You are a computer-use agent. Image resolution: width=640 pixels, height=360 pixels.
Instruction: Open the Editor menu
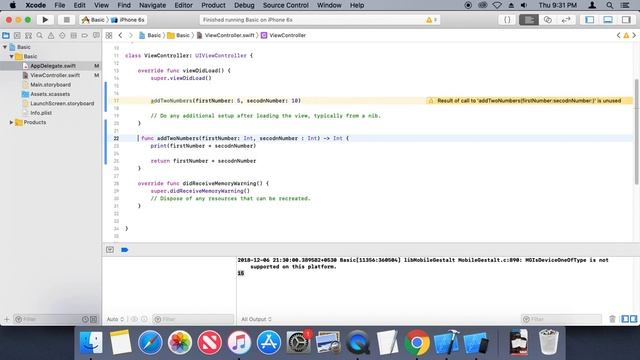[x=183, y=5]
